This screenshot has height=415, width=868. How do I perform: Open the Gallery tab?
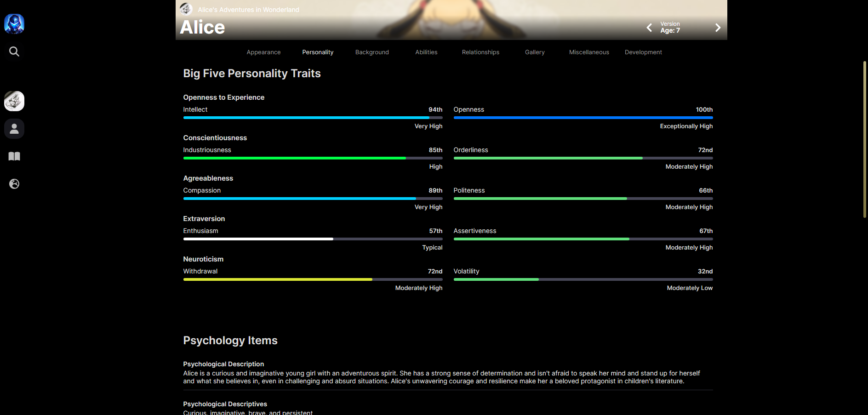click(x=535, y=52)
